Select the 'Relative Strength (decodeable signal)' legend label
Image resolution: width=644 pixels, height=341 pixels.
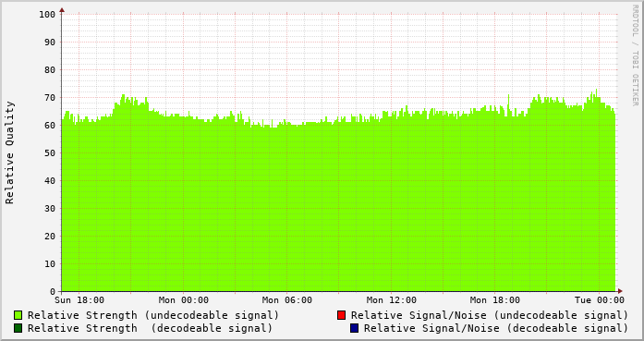(x=151, y=328)
